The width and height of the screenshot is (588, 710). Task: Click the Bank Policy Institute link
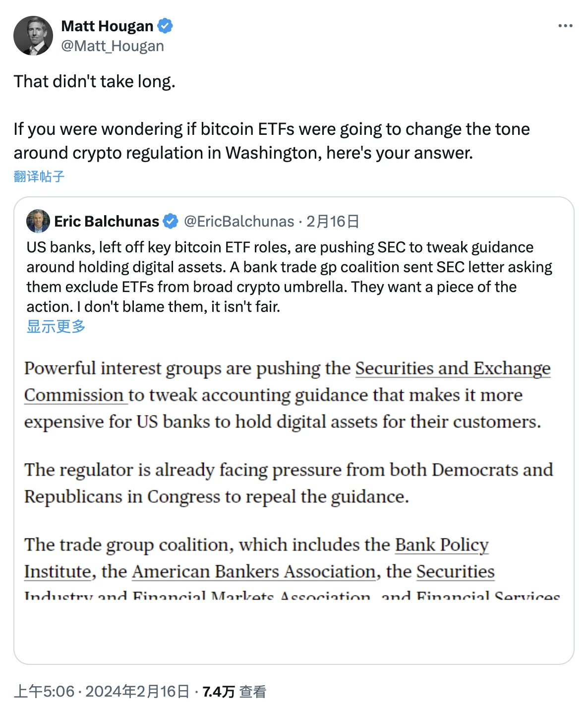[442, 545]
